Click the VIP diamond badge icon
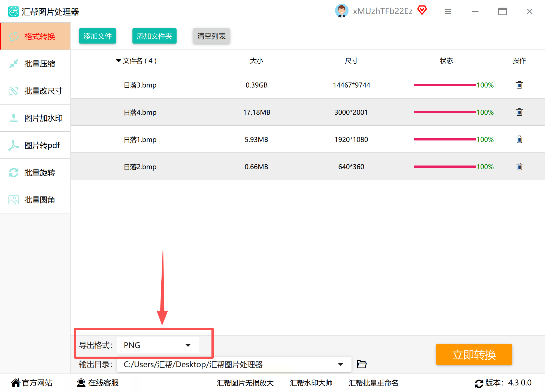This screenshot has width=545, height=392. click(422, 10)
